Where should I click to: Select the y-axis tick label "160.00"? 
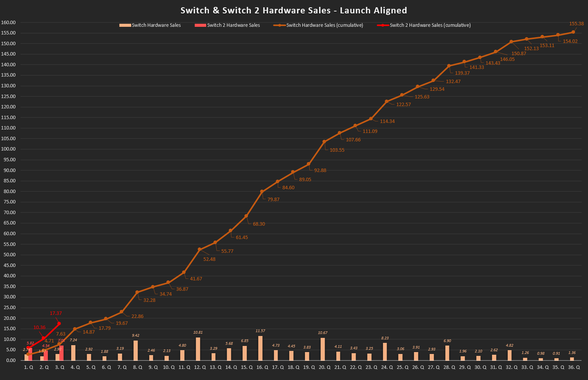(x=8, y=23)
